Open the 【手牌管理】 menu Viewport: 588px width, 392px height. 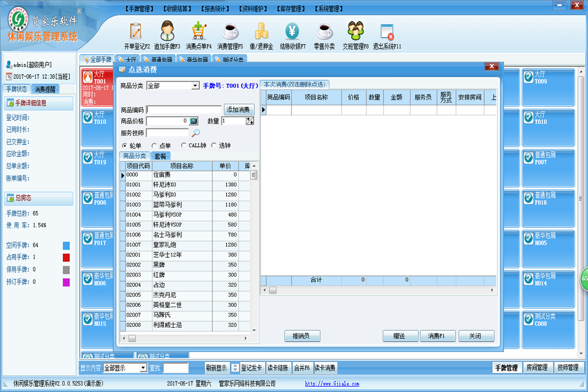139,9
